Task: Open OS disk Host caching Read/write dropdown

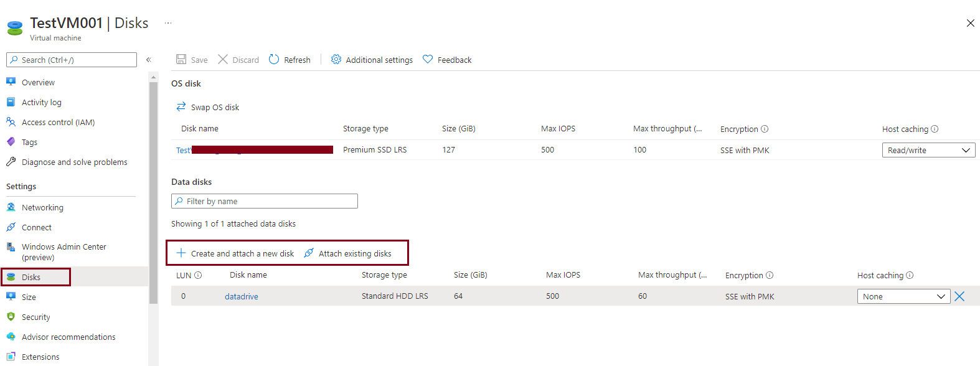Action: pyautogui.click(x=928, y=150)
